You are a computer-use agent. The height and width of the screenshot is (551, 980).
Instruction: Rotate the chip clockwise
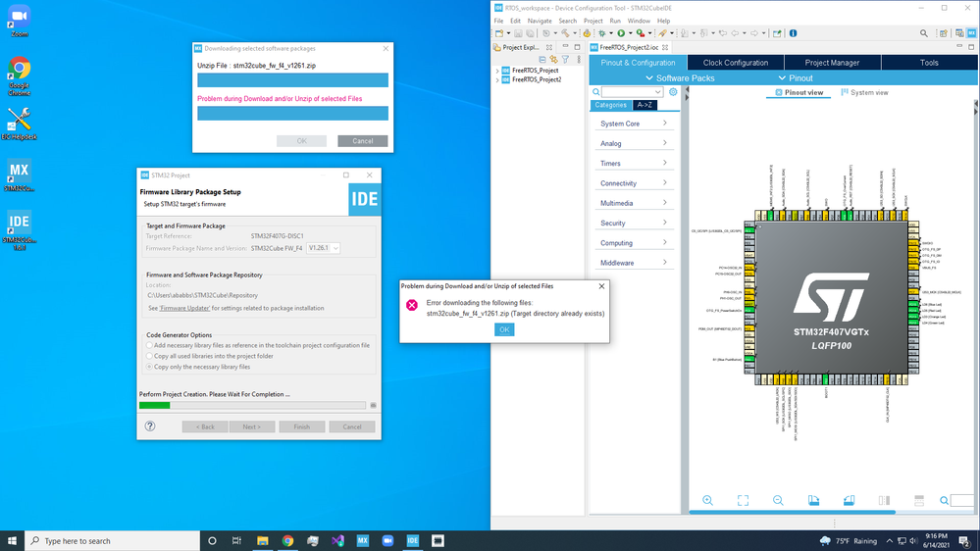pos(813,500)
